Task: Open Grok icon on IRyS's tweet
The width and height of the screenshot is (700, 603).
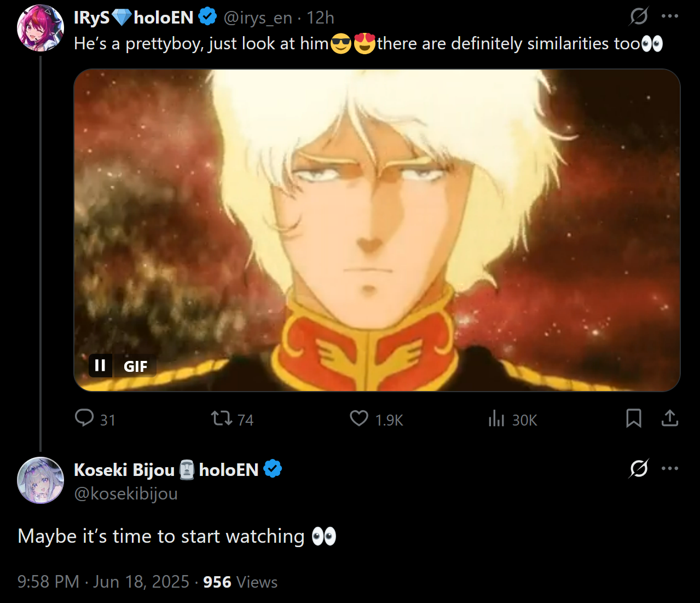Action: 639,16
